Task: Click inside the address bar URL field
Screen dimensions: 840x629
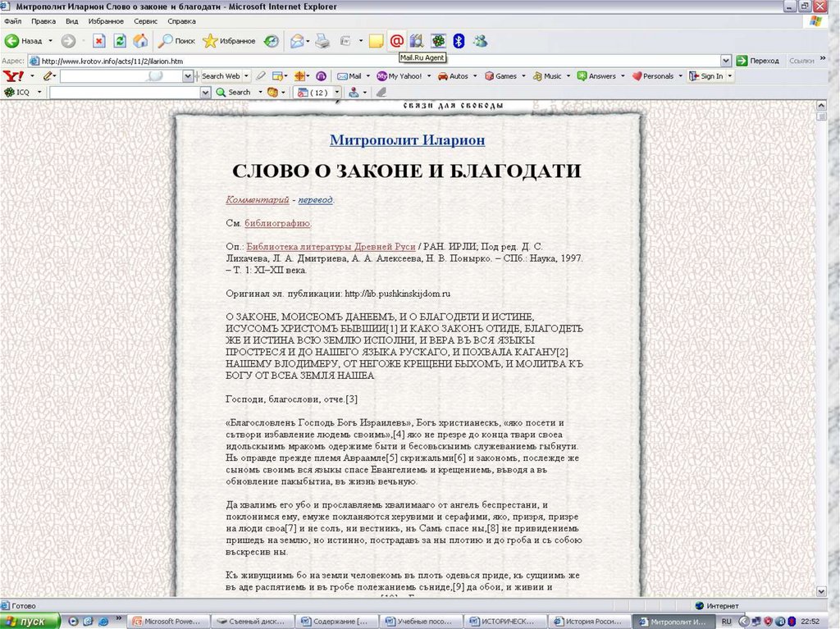Action: [x=369, y=61]
